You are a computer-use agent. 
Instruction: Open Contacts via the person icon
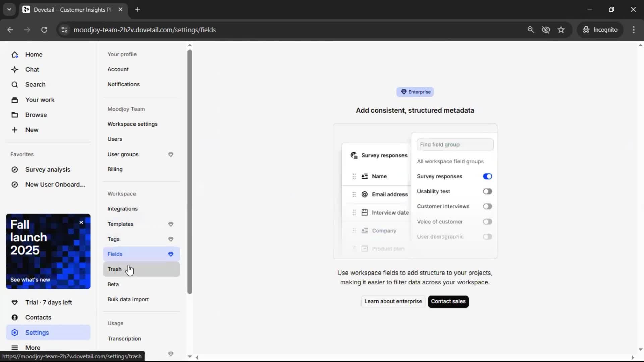pyautogui.click(x=15, y=317)
